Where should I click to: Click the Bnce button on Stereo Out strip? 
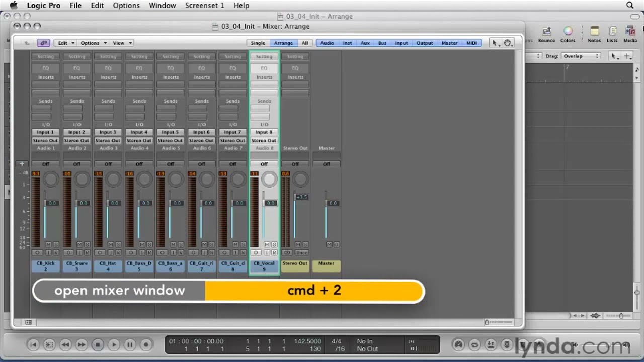[302, 252]
